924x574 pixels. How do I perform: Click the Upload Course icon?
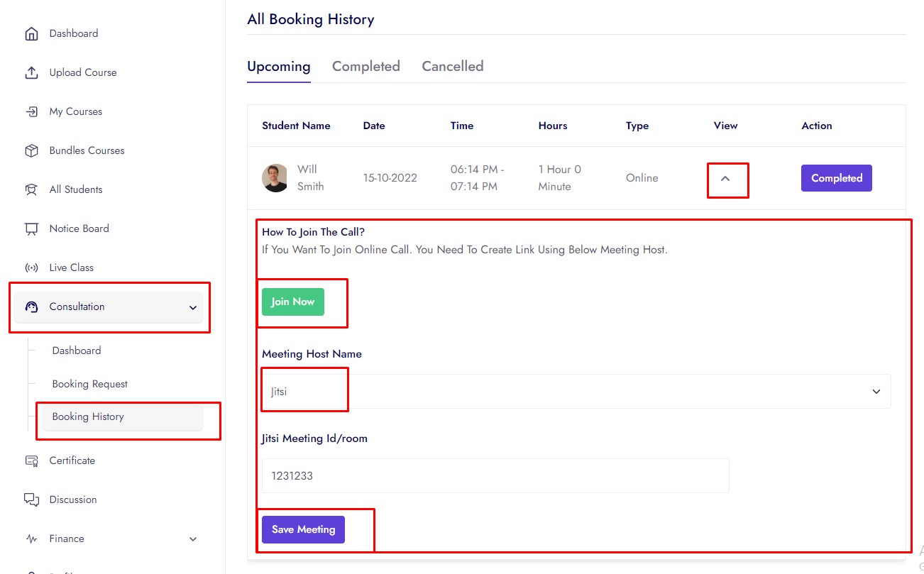tap(31, 73)
